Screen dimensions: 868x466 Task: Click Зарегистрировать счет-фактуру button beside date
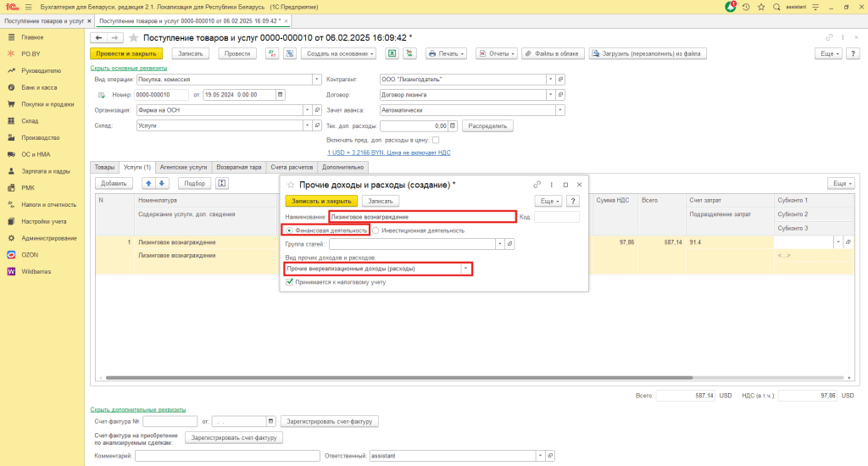pyautogui.click(x=330, y=421)
